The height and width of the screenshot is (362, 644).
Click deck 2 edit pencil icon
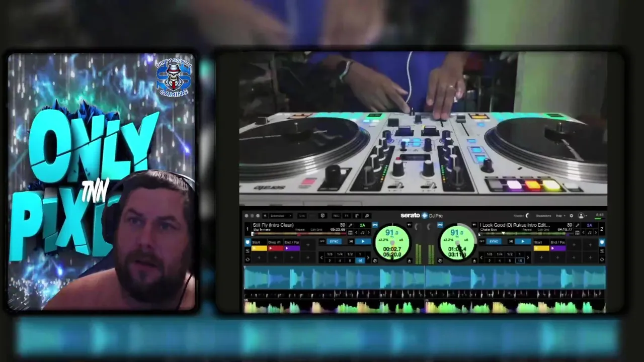click(577, 225)
